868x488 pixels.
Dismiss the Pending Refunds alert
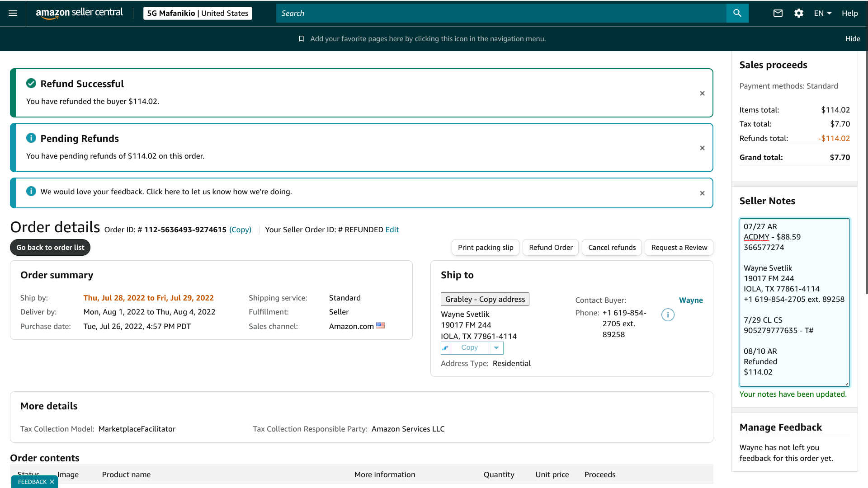tap(702, 148)
